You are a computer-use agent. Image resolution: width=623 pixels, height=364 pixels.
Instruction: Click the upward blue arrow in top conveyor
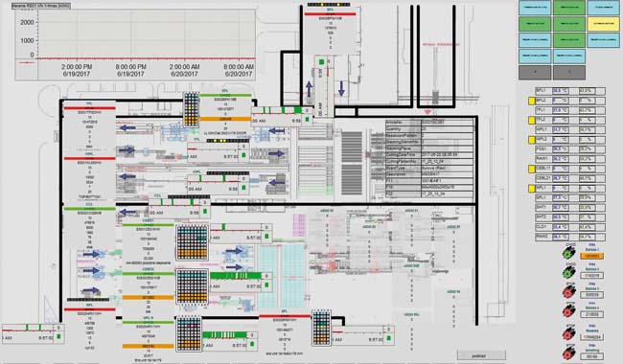point(310,89)
